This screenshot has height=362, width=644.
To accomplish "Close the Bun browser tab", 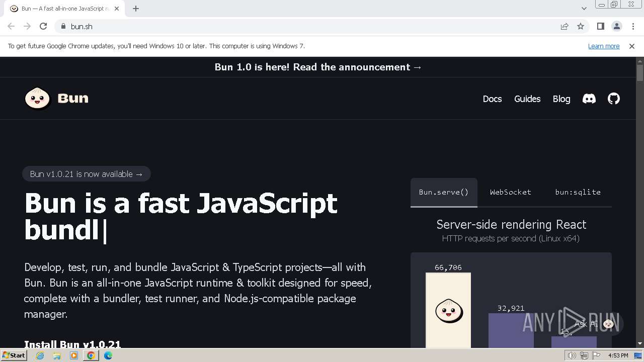I will pyautogui.click(x=117, y=8).
